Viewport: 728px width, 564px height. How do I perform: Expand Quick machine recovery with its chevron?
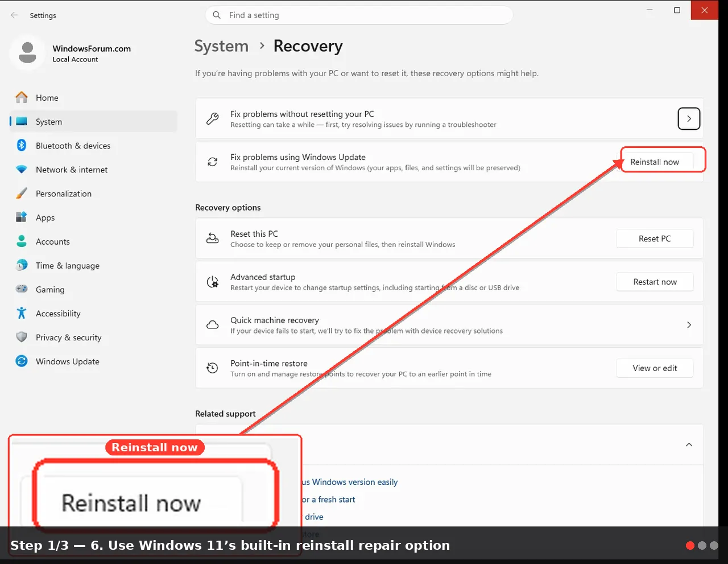689,325
